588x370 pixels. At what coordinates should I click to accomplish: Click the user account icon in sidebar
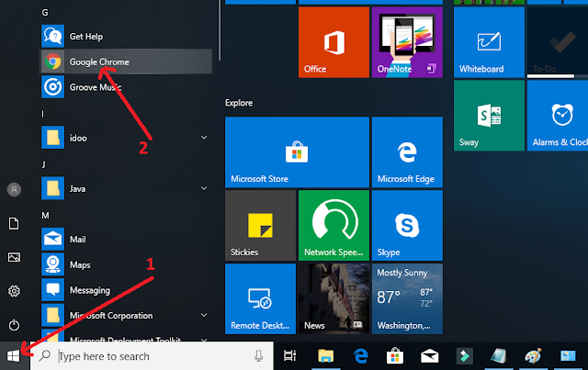click(14, 189)
